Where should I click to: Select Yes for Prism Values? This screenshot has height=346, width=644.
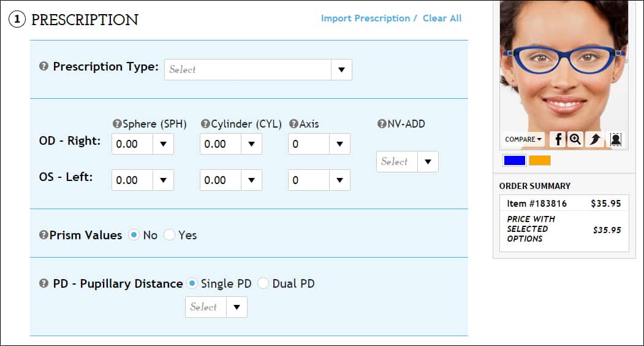(x=169, y=235)
